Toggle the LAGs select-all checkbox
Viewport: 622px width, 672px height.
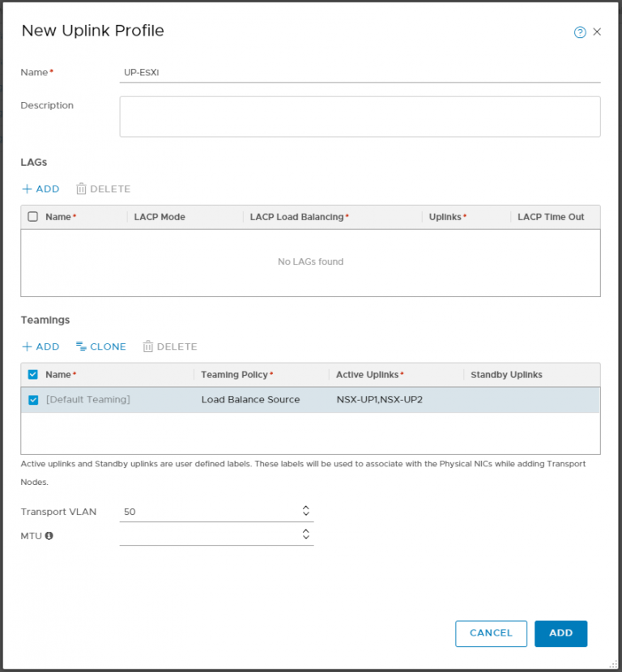click(x=33, y=217)
